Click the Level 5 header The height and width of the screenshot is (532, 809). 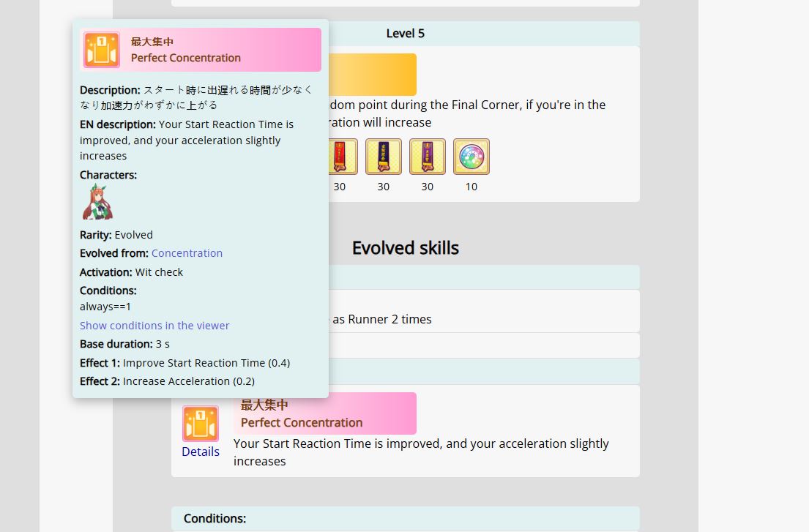[406, 34]
